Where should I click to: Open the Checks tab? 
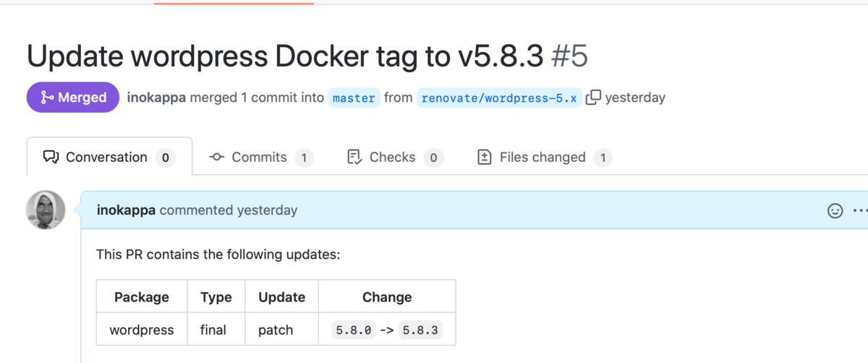tap(395, 157)
